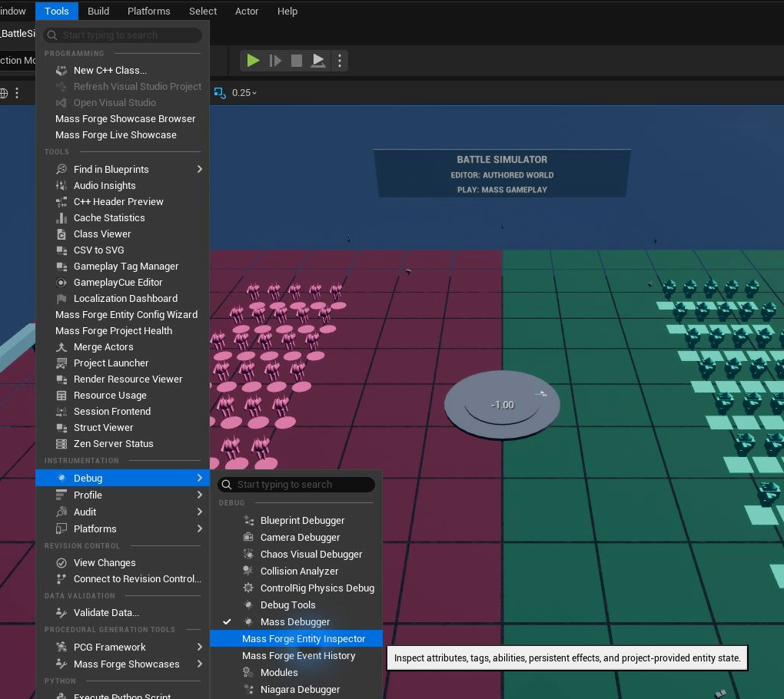
Task: Select Mass Forge Event History
Action: [x=296, y=656]
